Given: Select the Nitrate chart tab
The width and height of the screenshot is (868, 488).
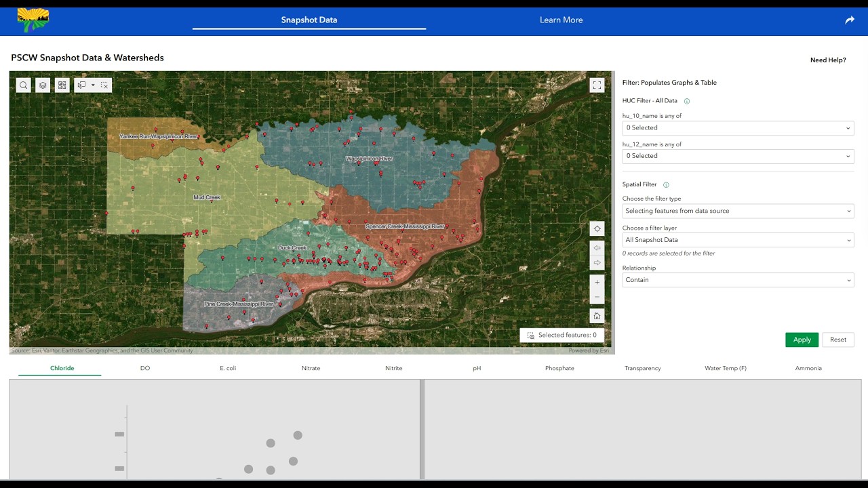Looking at the screenshot, I should pyautogui.click(x=311, y=368).
